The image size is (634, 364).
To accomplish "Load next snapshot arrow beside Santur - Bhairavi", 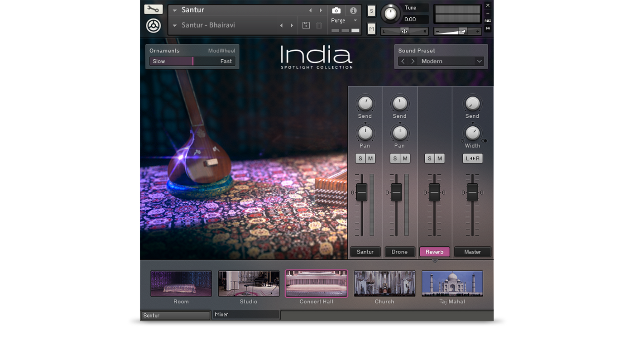I will (x=292, y=25).
